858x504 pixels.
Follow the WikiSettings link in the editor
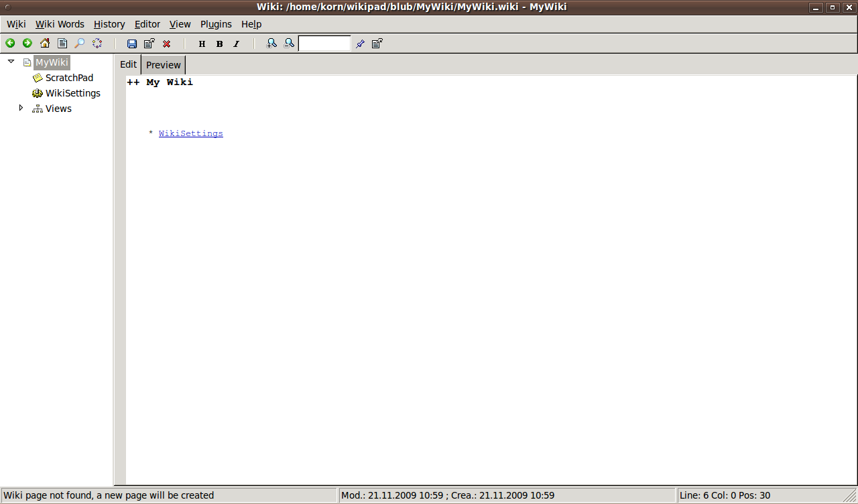(191, 133)
